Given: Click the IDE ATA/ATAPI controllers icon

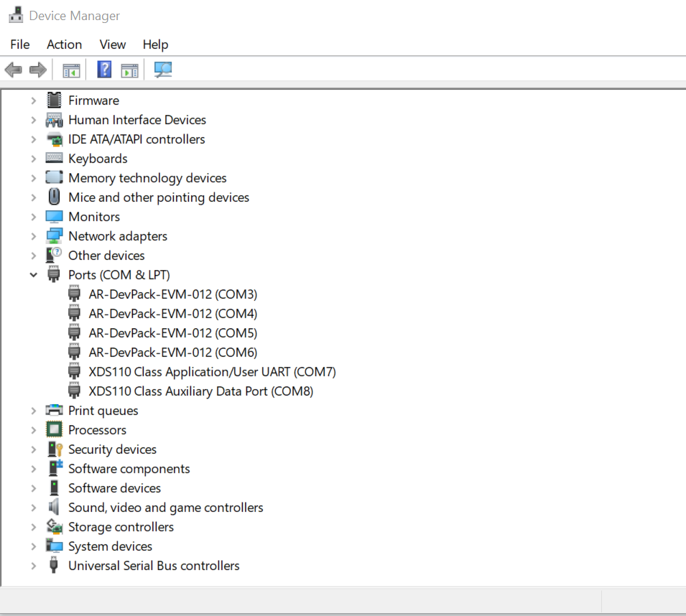Looking at the screenshot, I should (x=55, y=139).
